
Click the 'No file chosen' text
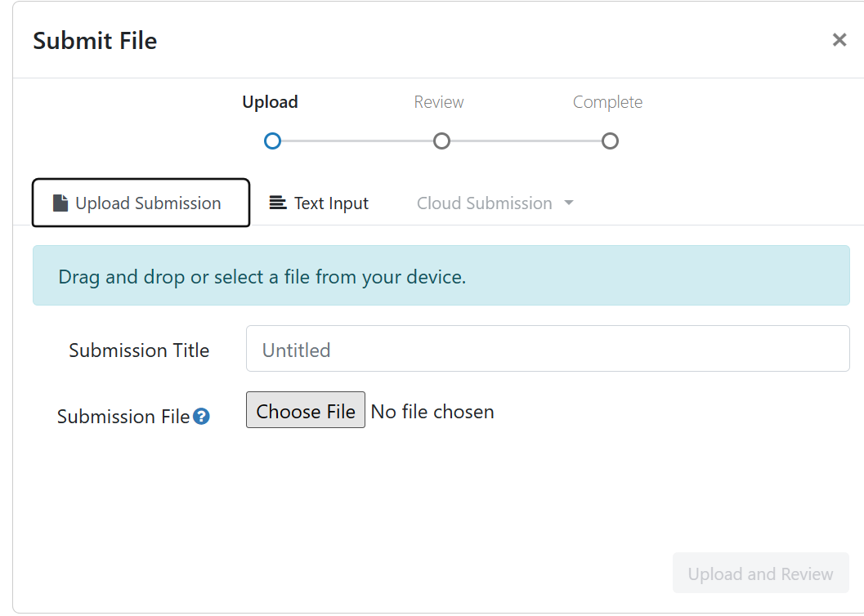click(432, 412)
